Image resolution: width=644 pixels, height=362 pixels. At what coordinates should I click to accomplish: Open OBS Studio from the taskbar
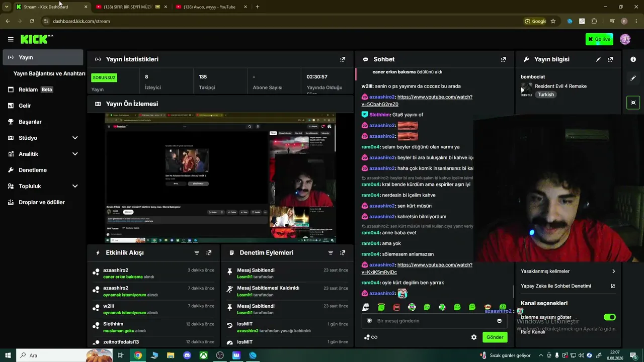(x=220, y=355)
